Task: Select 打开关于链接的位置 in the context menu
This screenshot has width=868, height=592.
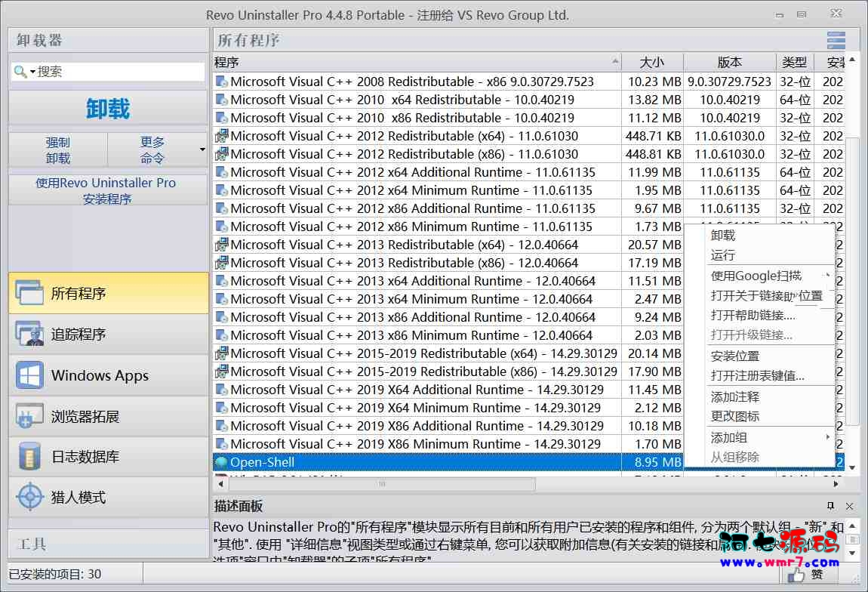Action: pyautogui.click(x=767, y=295)
